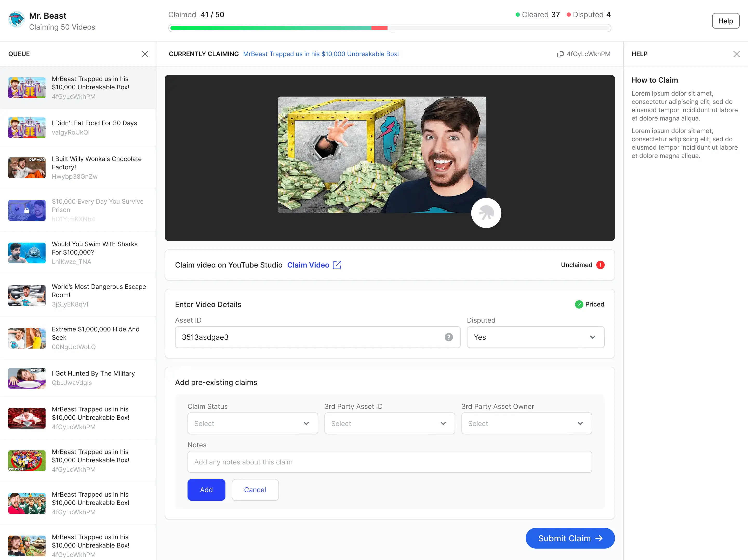
Task: Click the claimed progress bar
Action: (x=390, y=28)
